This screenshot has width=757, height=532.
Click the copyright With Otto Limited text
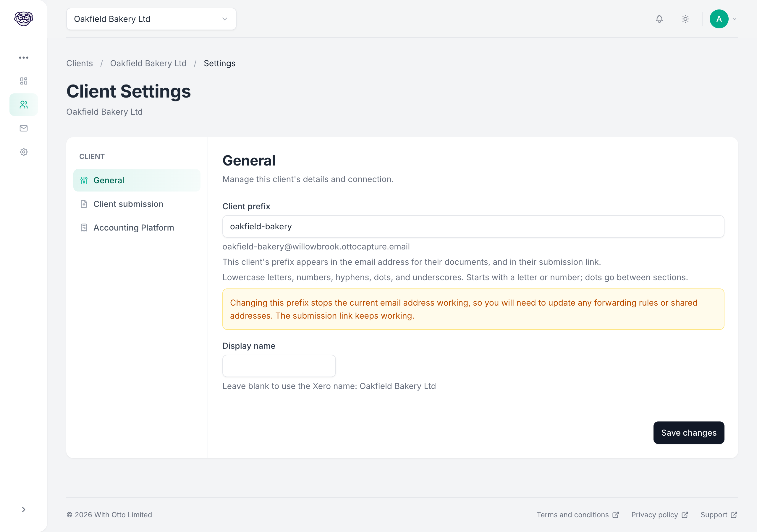point(109,515)
